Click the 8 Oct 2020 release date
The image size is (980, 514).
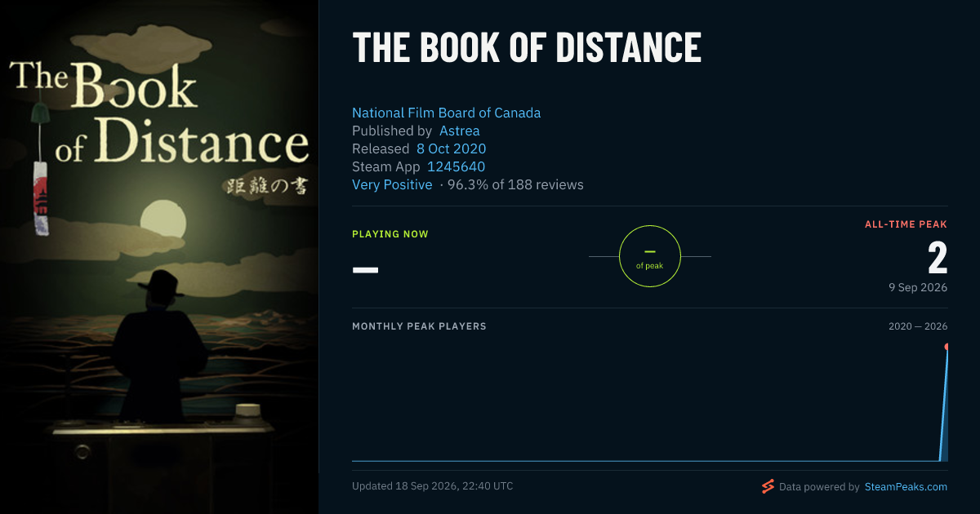point(451,148)
